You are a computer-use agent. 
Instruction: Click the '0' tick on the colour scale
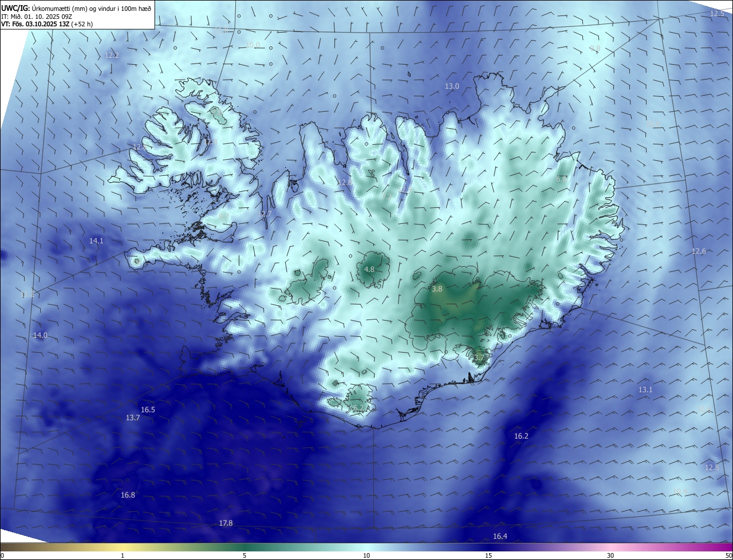pos(2,555)
